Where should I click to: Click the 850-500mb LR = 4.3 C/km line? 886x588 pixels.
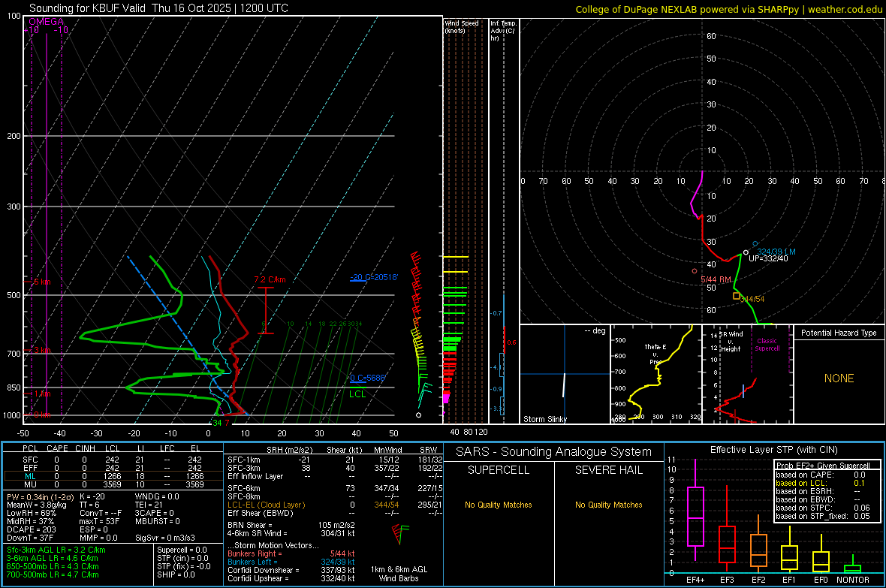coord(53,566)
